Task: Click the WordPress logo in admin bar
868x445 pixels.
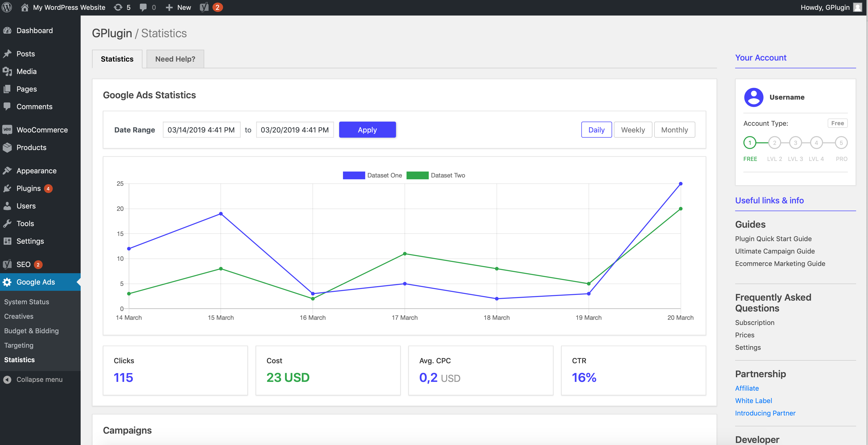Action: 7,8
